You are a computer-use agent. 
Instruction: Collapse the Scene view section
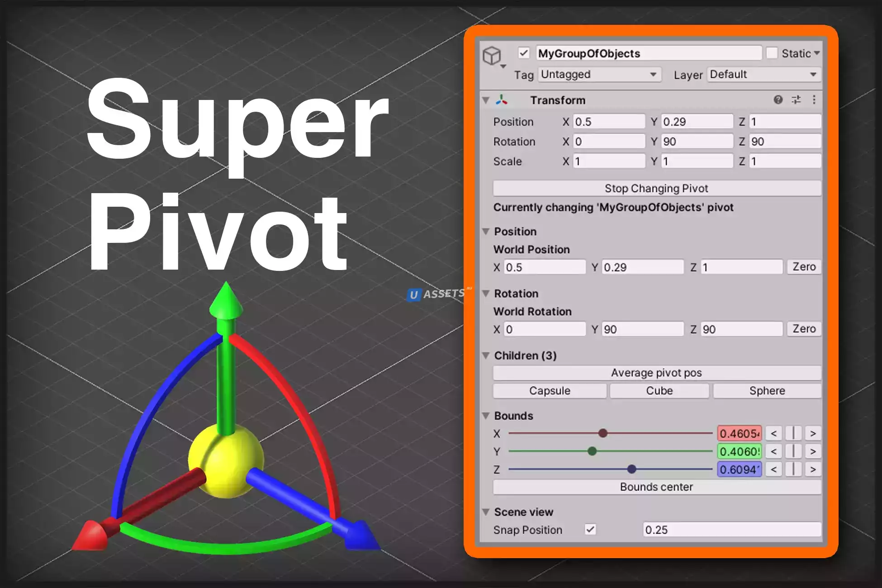click(486, 512)
